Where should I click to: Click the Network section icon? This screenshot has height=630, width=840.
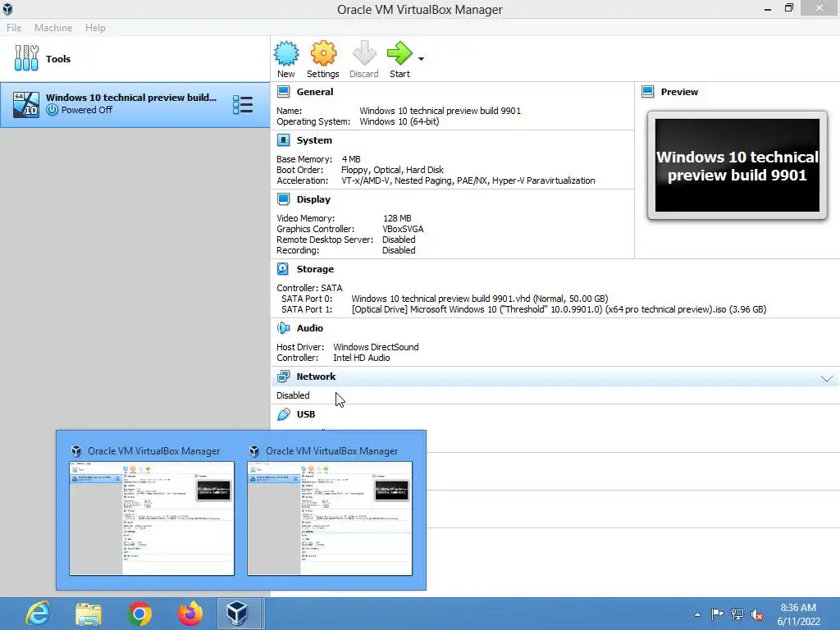click(283, 377)
